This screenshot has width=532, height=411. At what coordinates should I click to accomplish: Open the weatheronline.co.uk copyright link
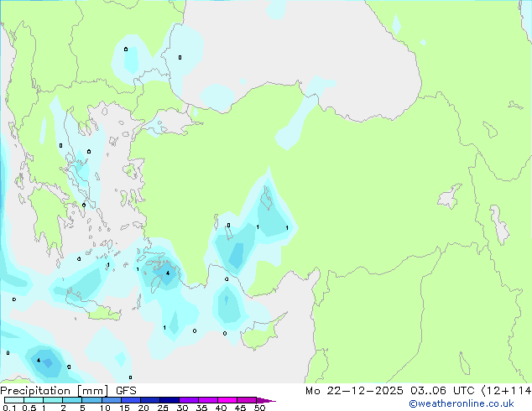[462, 403]
